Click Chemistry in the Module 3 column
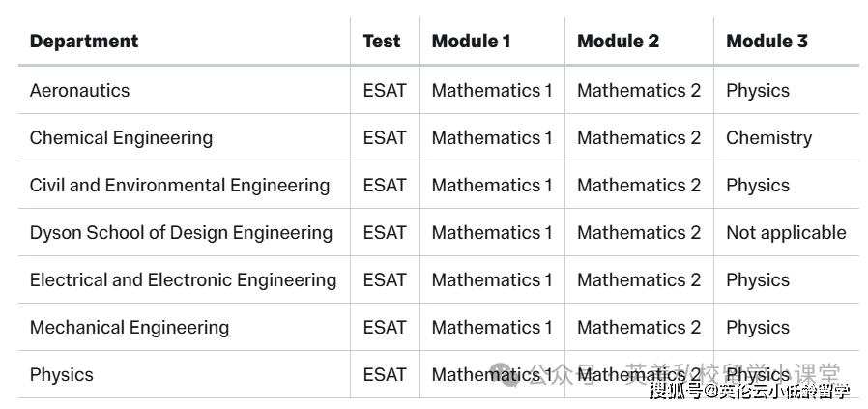 768,138
